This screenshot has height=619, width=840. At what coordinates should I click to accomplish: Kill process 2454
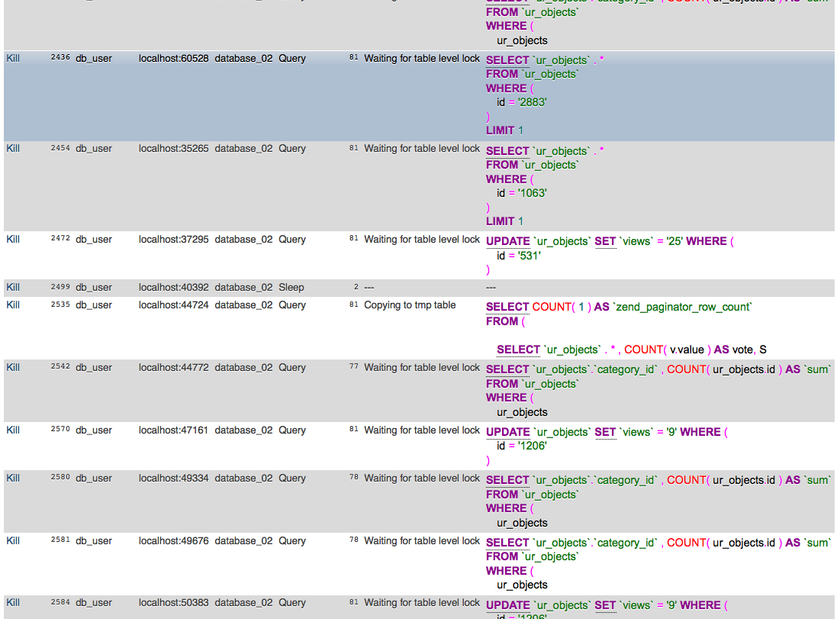13,149
